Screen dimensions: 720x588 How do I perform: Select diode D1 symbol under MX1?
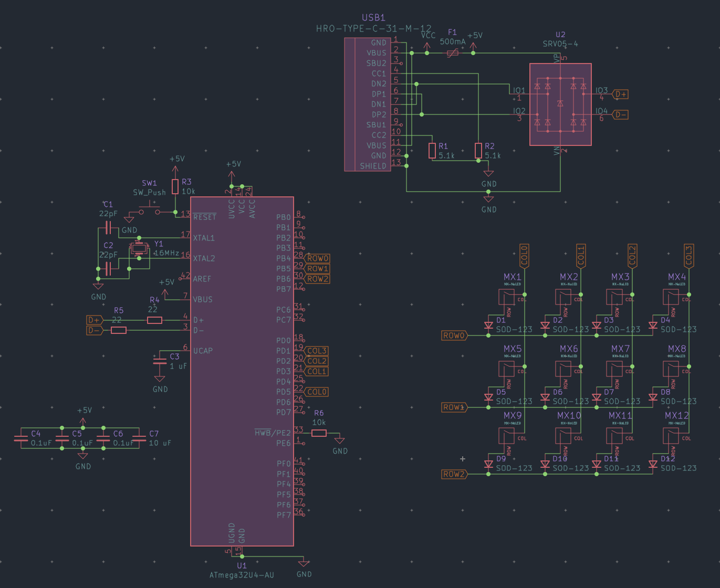tap(488, 325)
